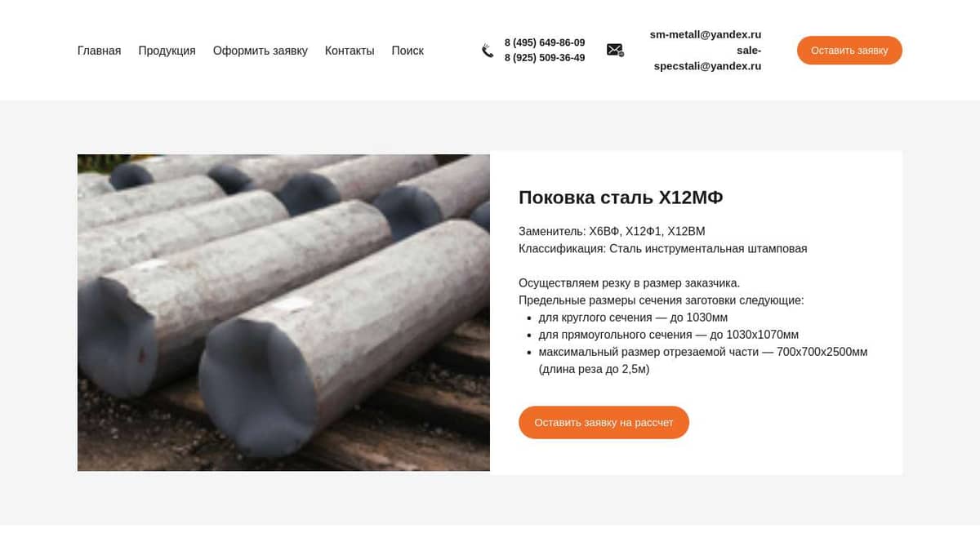
Task: Click the Поковка сталь Х12МФ heading
Action: (621, 198)
